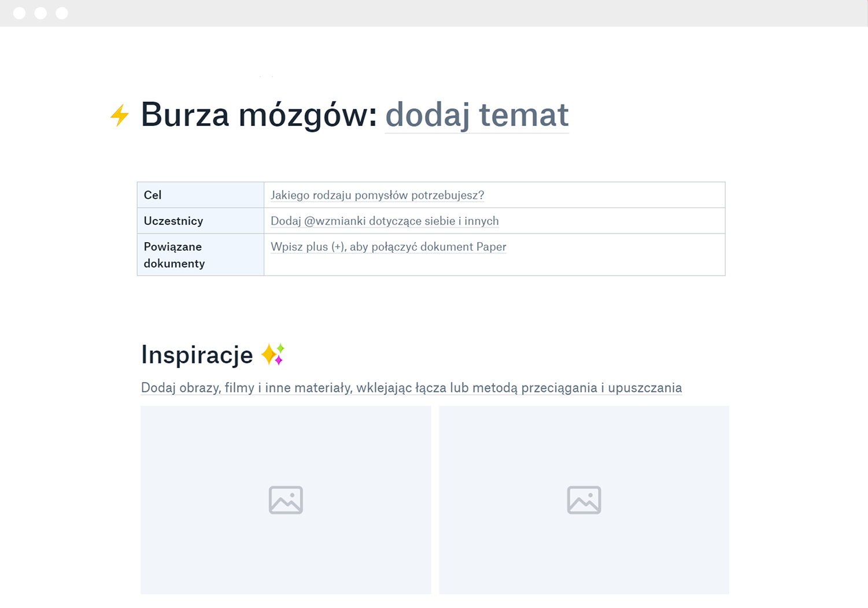
Task: Click "Jakiego rodzaju pomysłów potrzebujesz?" placeholder
Action: click(x=377, y=195)
